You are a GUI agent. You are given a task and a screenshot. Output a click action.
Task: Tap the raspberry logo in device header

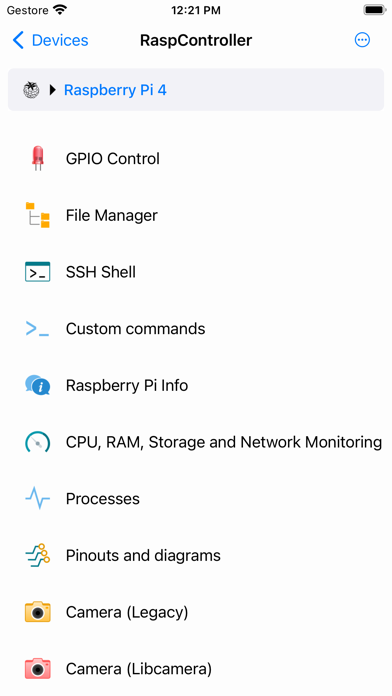31,90
